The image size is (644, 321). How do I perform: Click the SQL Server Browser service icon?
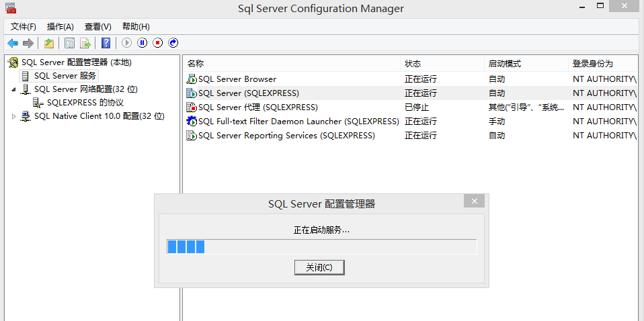click(x=192, y=79)
